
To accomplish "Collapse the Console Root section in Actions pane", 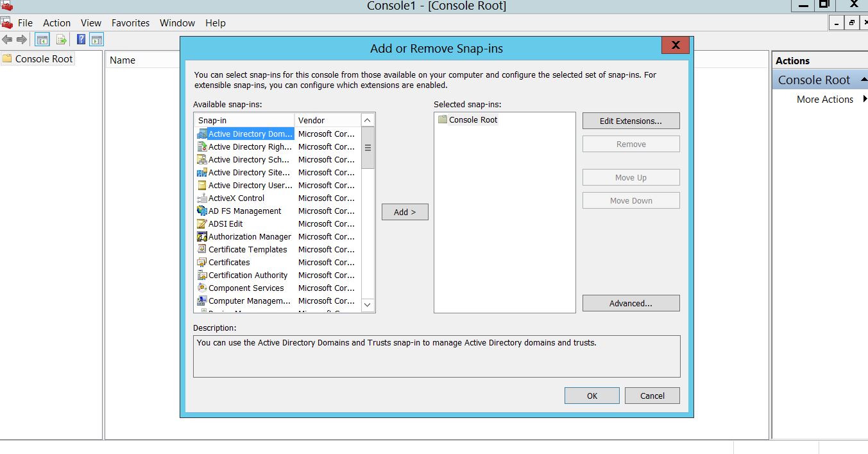I will pos(864,79).
